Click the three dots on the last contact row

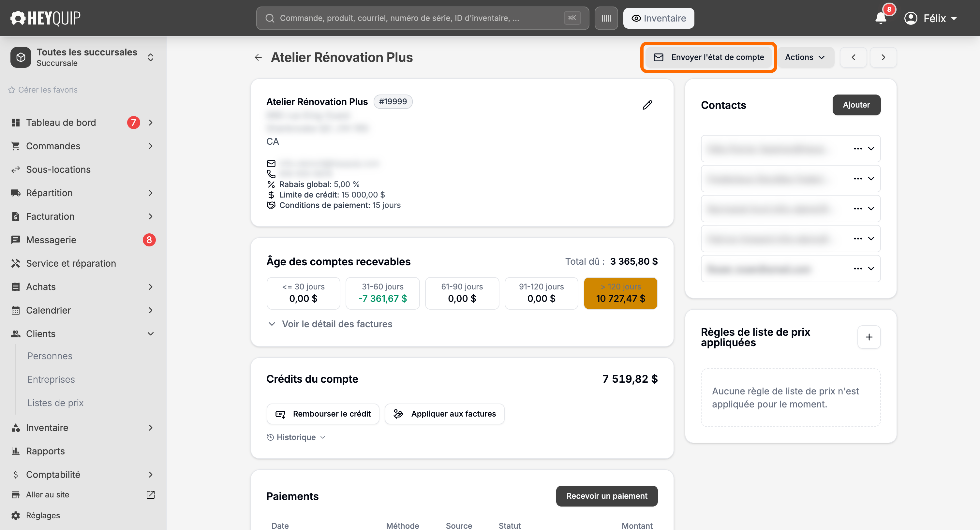(857, 269)
